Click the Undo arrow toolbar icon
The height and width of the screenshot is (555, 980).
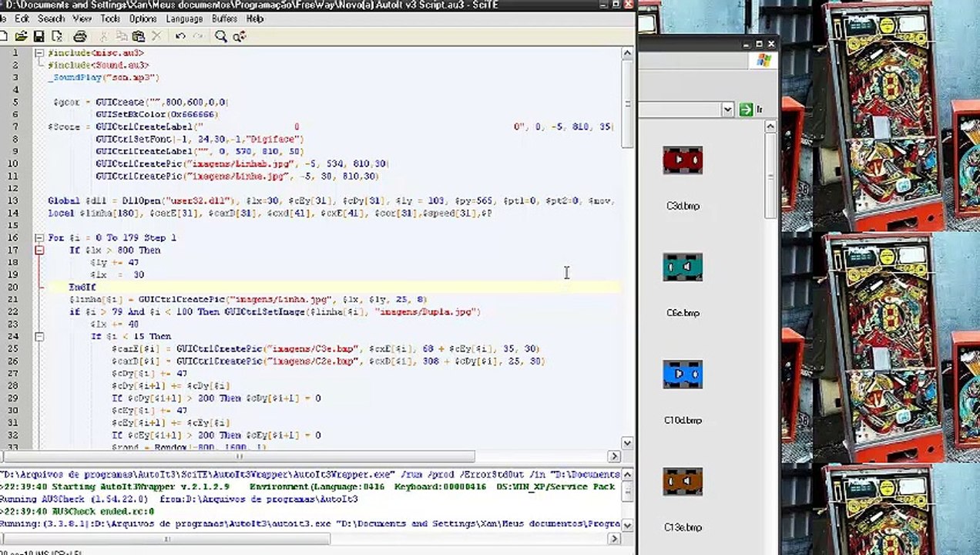[180, 36]
